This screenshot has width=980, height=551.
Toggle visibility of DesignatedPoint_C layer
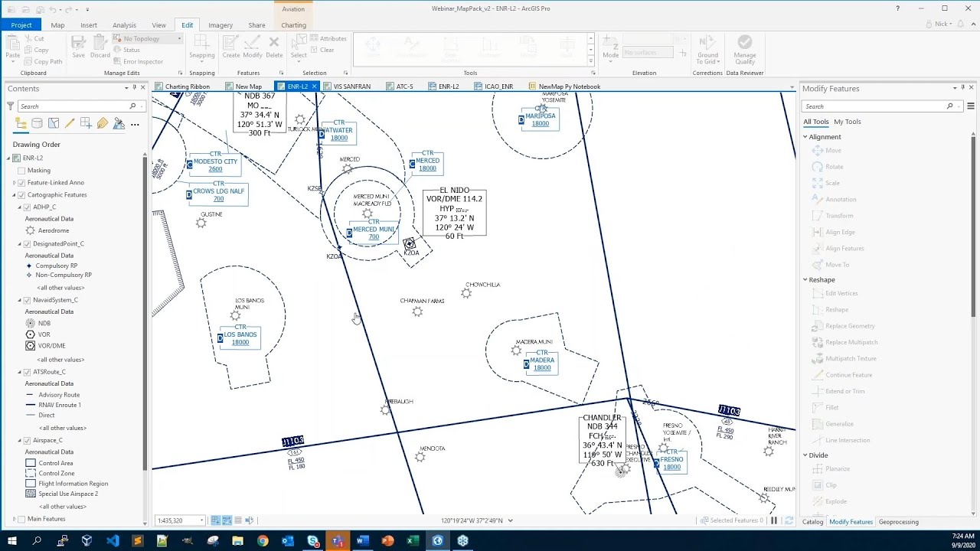pos(28,244)
